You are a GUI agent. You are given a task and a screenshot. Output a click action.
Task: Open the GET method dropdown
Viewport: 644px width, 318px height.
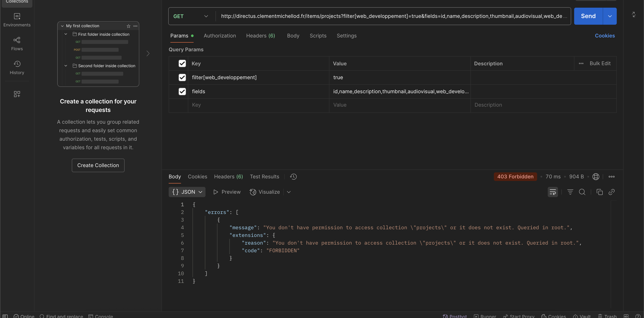[191, 16]
